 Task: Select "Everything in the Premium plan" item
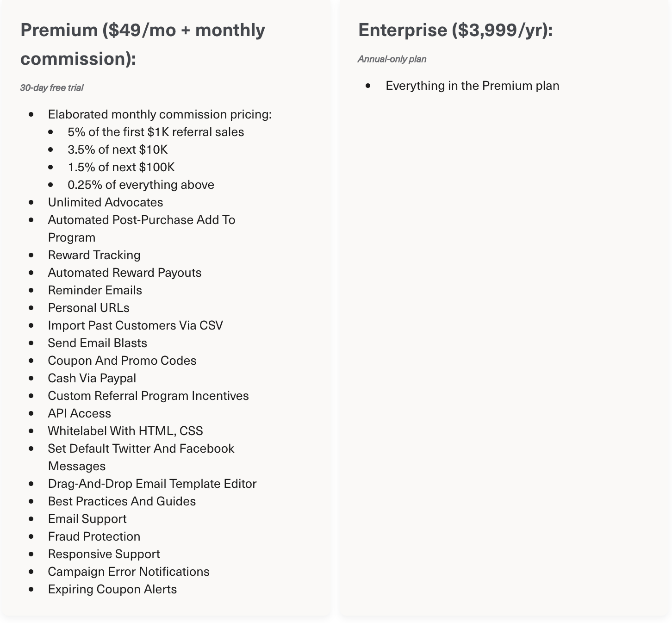(x=472, y=86)
